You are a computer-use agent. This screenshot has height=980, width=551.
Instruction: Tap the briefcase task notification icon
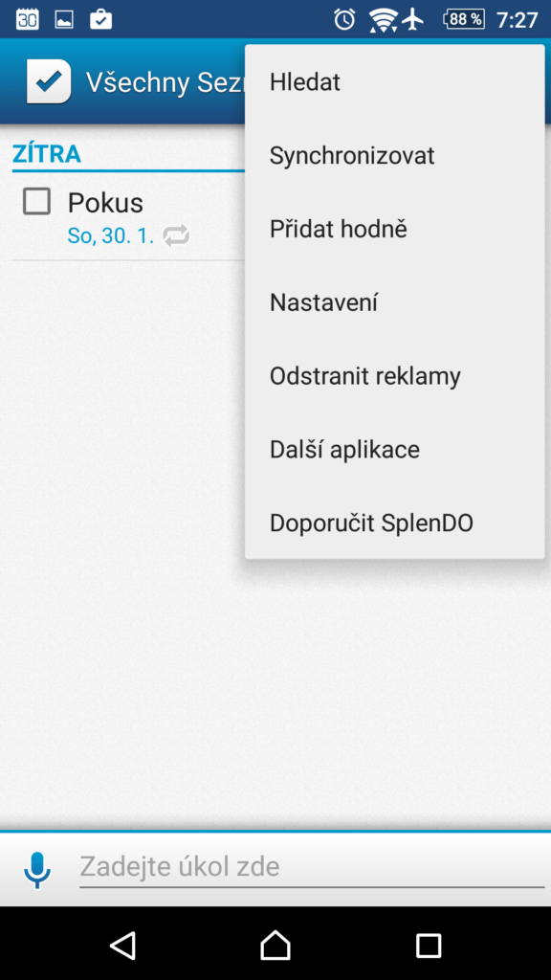pos(100,19)
